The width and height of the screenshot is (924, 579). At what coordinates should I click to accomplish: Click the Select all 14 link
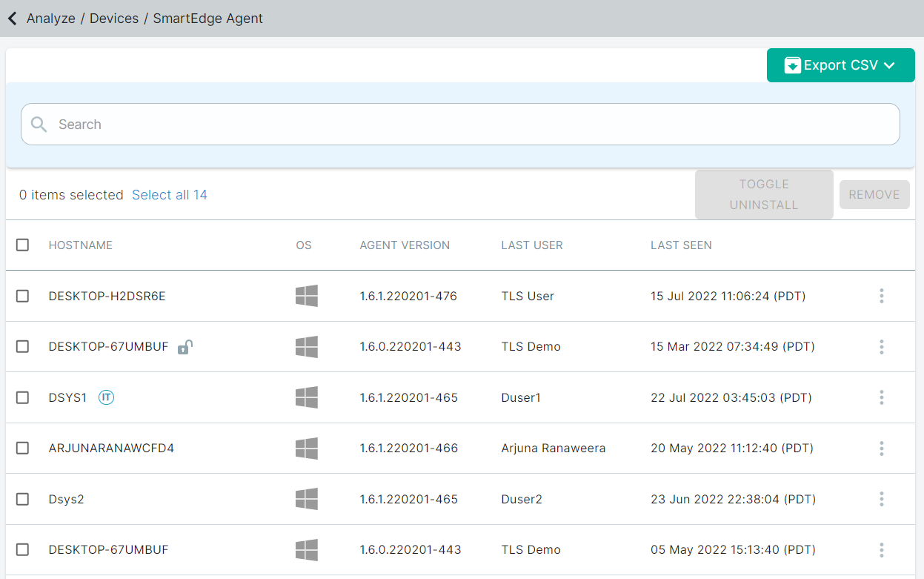[x=169, y=194]
